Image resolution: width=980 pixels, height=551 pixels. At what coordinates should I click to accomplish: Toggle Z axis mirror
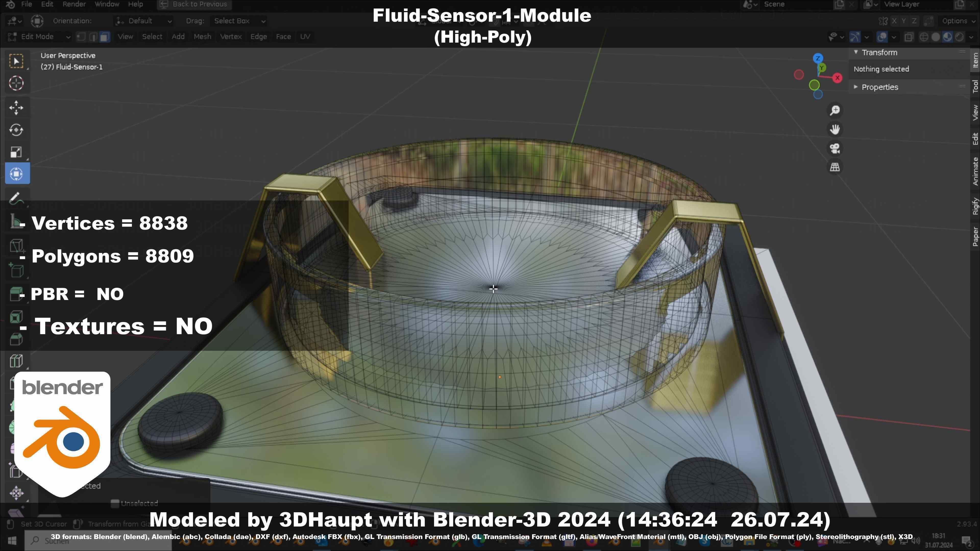pyautogui.click(x=914, y=21)
